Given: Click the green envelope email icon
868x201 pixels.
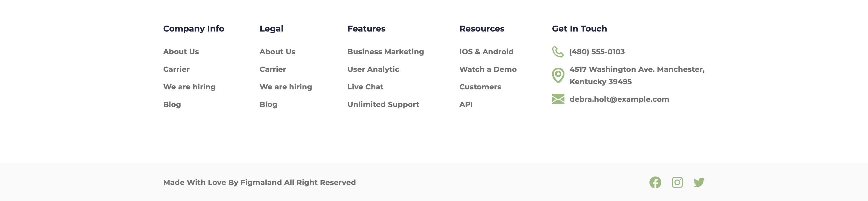Looking at the screenshot, I should [558, 99].
